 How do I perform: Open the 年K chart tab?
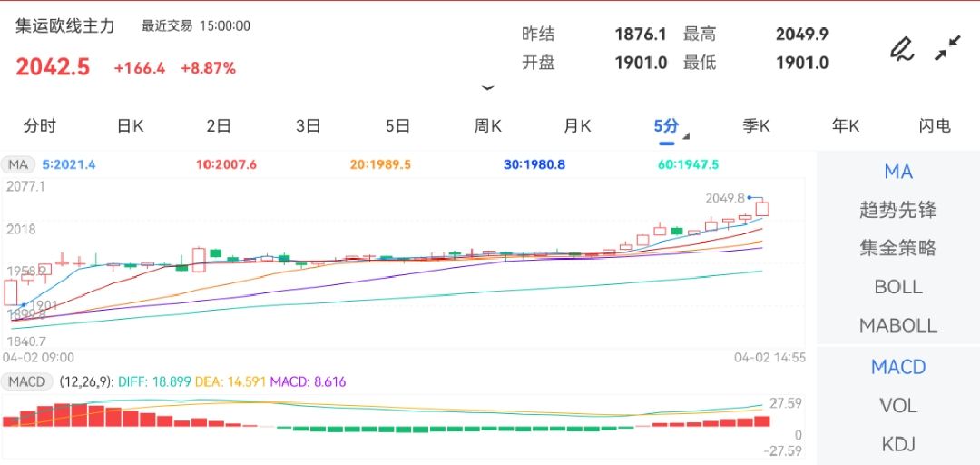coord(845,126)
